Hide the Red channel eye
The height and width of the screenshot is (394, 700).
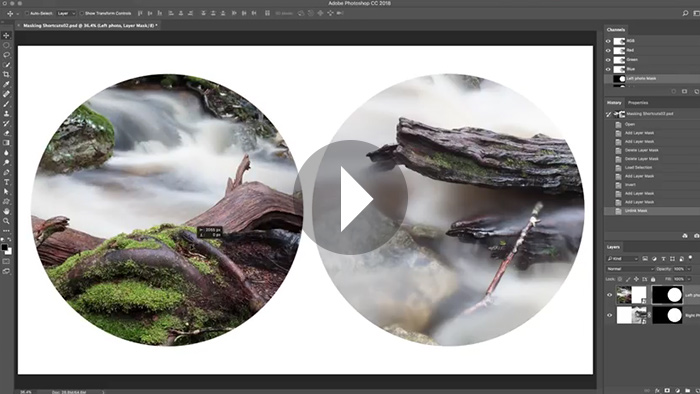click(x=608, y=50)
